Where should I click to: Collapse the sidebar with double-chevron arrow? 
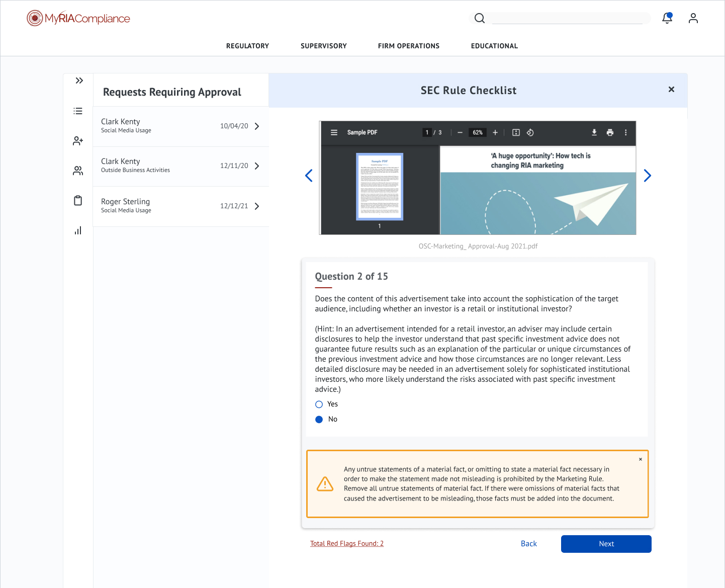tap(79, 80)
